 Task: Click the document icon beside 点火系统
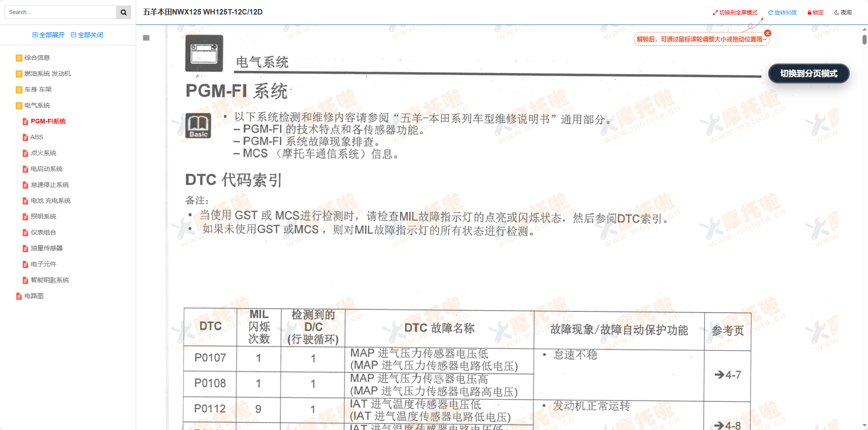25,153
